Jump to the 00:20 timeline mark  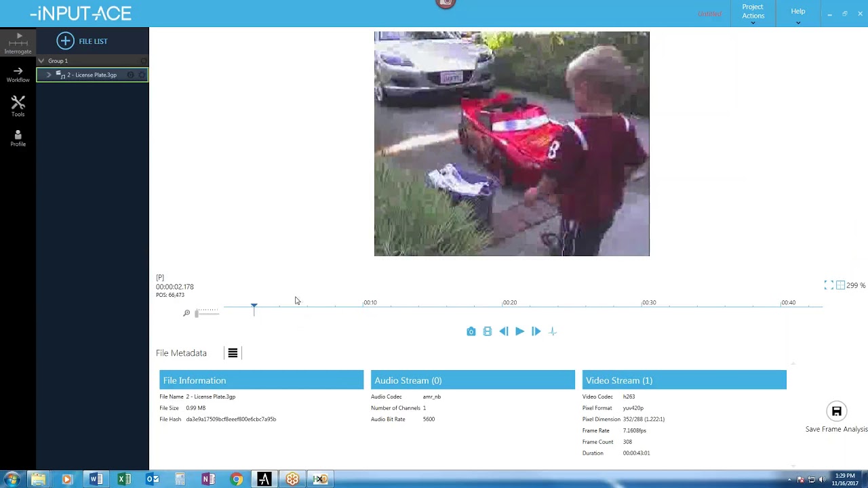click(509, 302)
